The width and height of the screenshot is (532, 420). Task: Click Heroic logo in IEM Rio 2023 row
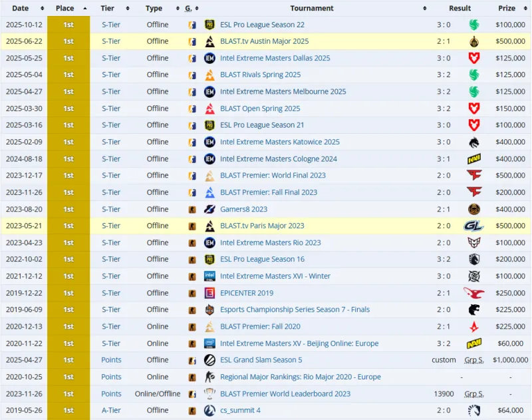(474, 243)
